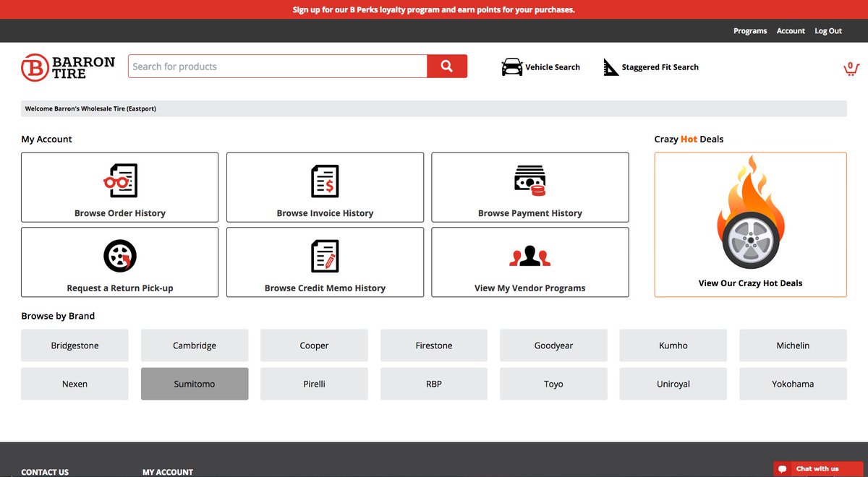Click the car icon for Vehicle Search
868x477 pixels.
pos(512,67)
